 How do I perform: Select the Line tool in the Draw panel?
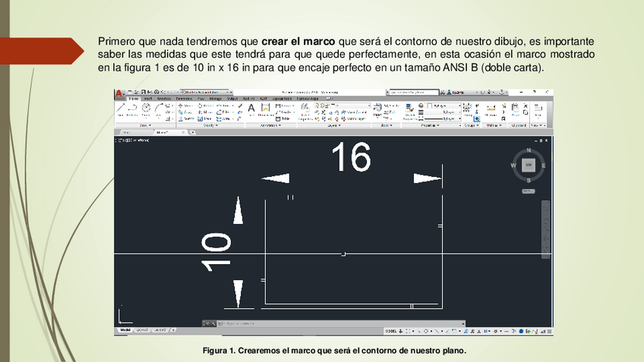pyautogui.click(x=120, y=109)
